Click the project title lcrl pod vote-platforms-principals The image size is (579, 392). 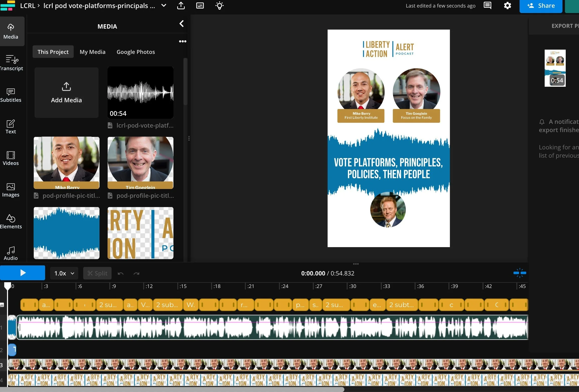coord(99,6)
